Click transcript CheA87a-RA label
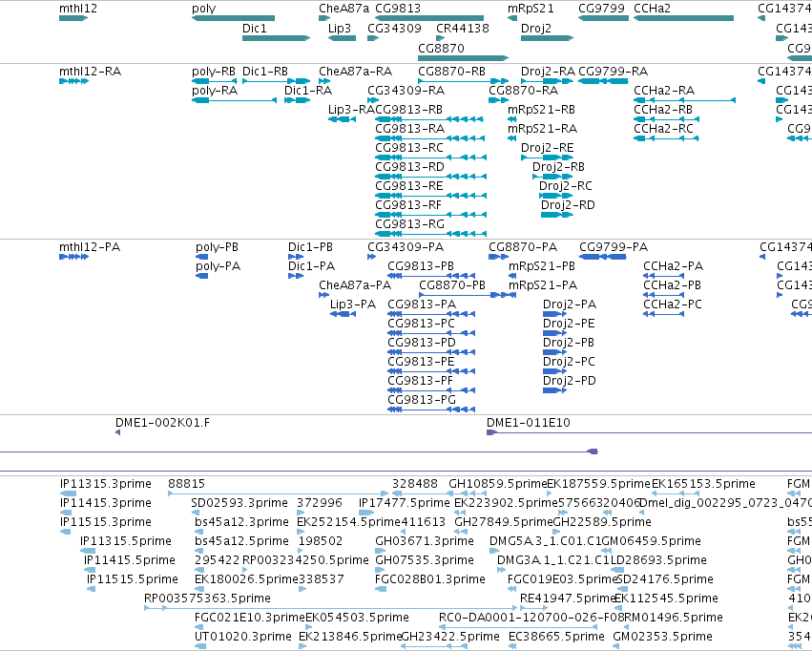Screen dimensions: 812x651 tap(355, 71)
